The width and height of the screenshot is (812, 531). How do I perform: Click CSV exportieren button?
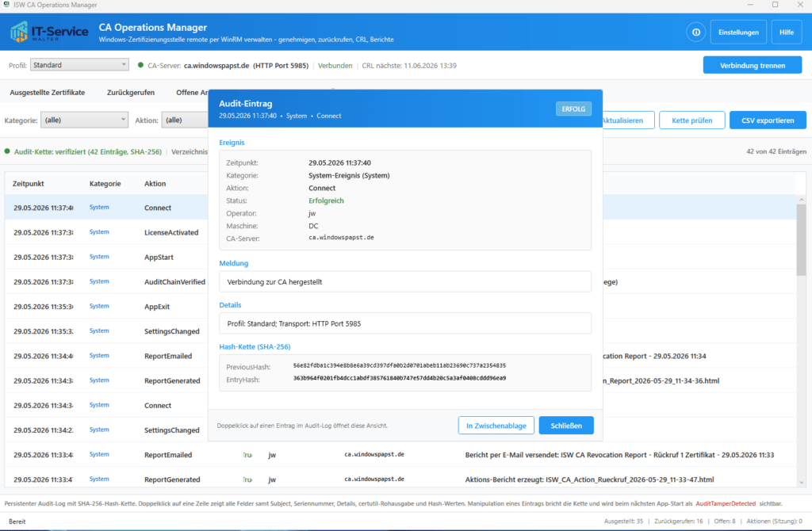768,120
